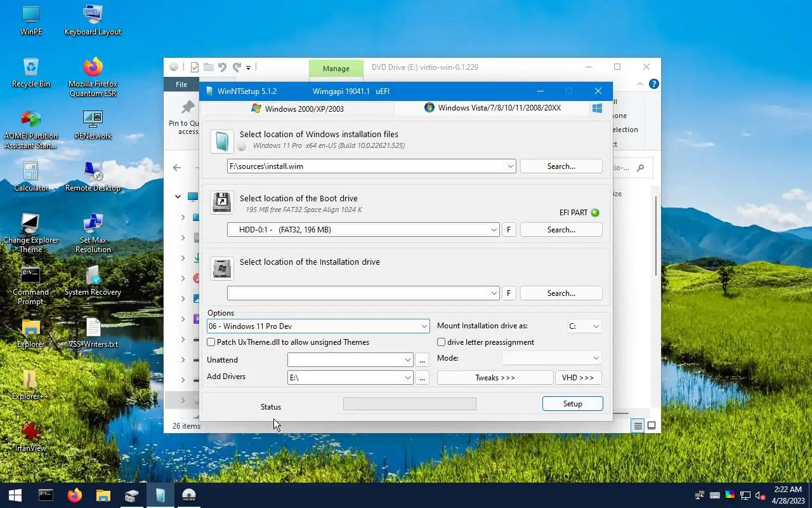Image resolution: width=812 pixels, height=508 pixels.
Task: Click the Explorer search magnifier icon
Action: coord(640,168)
